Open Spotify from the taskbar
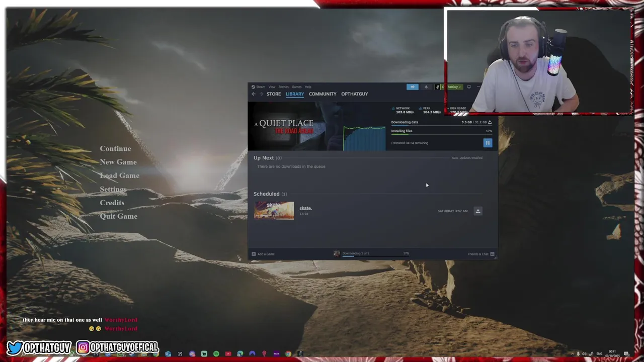644x362 pixels. tap(216, 354)
